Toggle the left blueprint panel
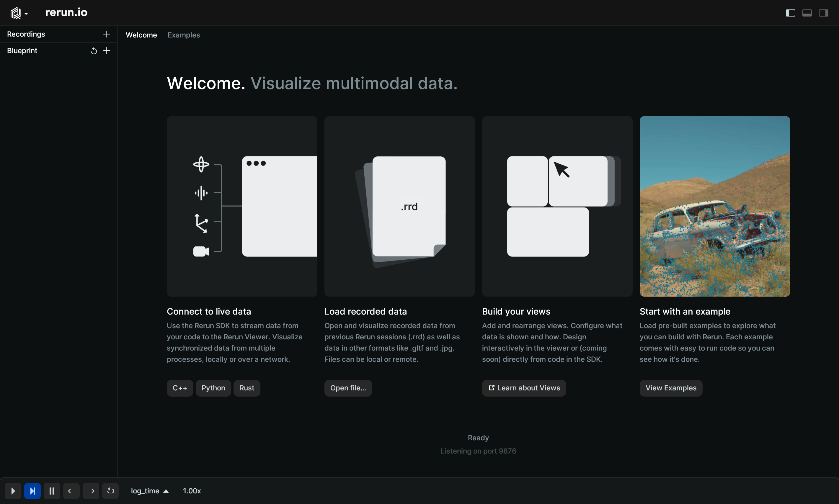This screenshot has height=504, width=839. click(790, 13)
